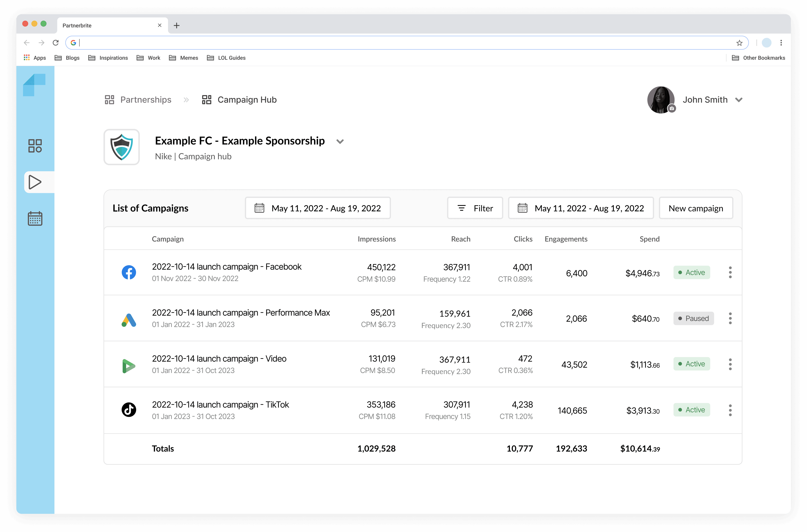Click the Partnerbrite logo in sidebar
807x532 pixels.
coord(34,85)
